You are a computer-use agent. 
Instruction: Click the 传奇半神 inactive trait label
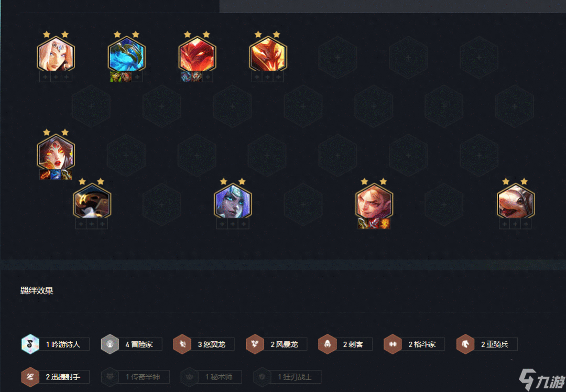tap(143, 377)
